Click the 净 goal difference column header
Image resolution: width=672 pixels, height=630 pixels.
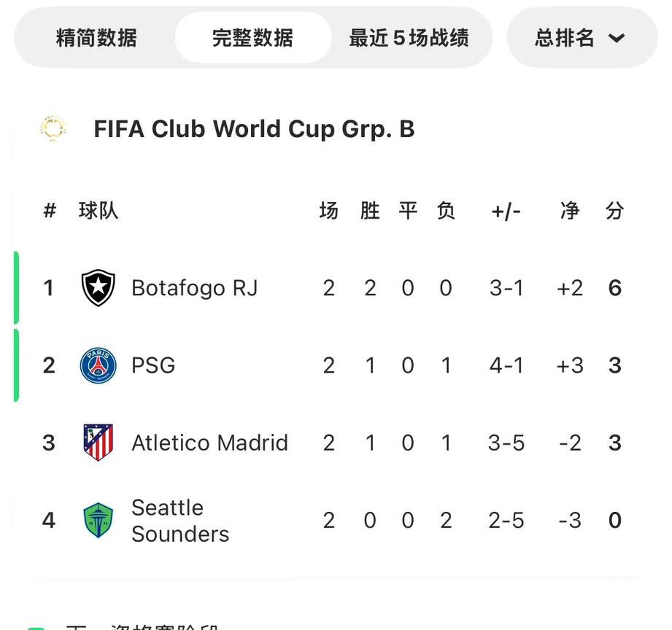(x=570, y=210)
